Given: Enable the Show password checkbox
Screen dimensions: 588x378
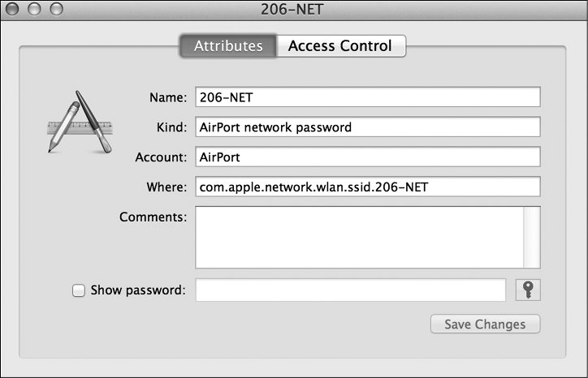Looking at the screenshot, I should pos(79,290).
